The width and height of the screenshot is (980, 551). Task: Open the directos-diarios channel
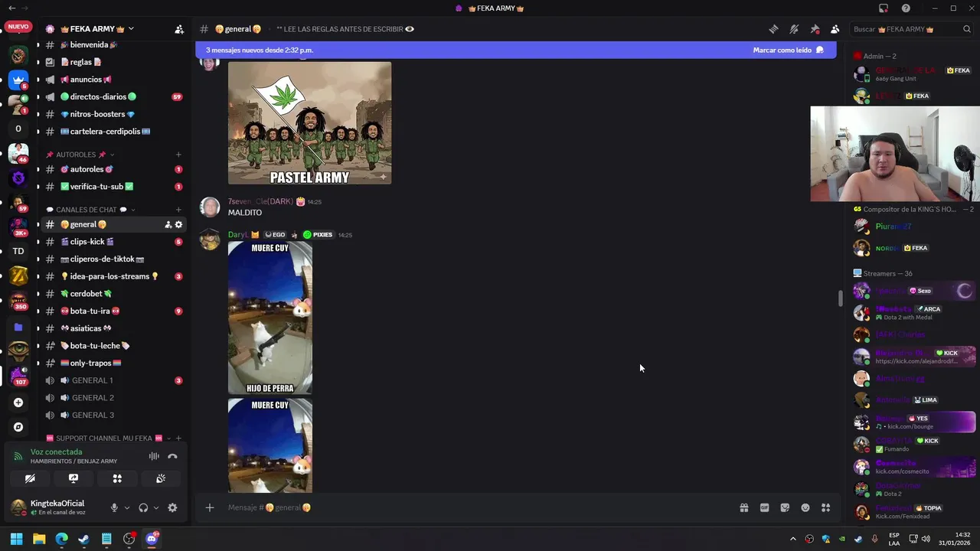[x=113, y=97]
